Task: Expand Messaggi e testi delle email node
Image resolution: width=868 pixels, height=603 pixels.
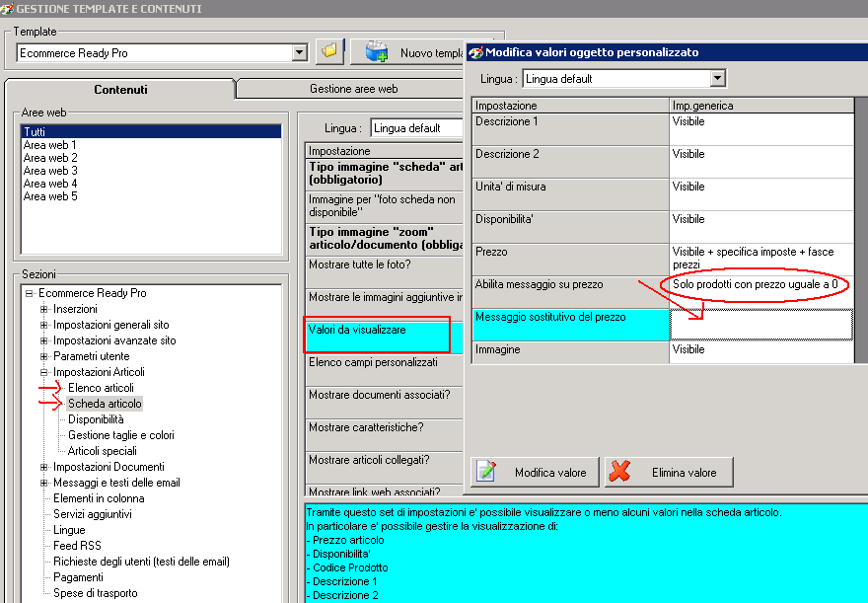Action: 43,483
